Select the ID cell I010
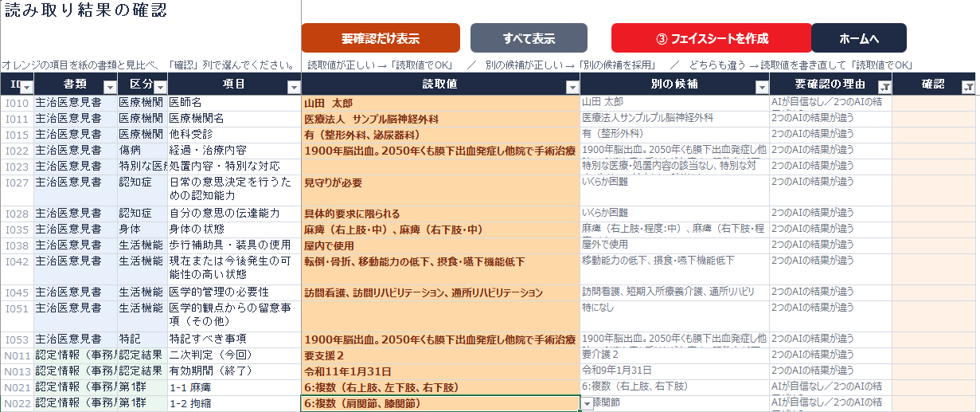The width and height of the screenshot is (980, 412). (x=17, y=103)
